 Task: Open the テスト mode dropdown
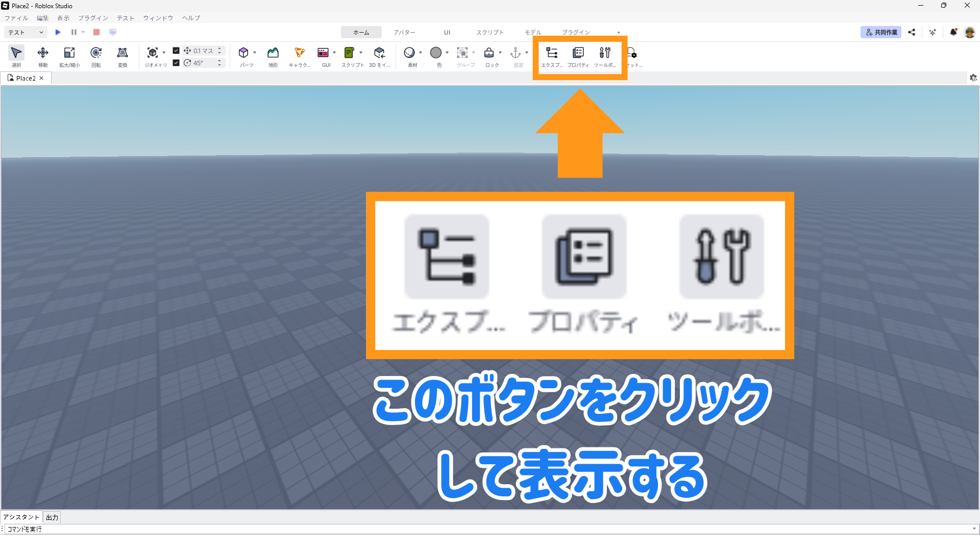pos(26,32)
